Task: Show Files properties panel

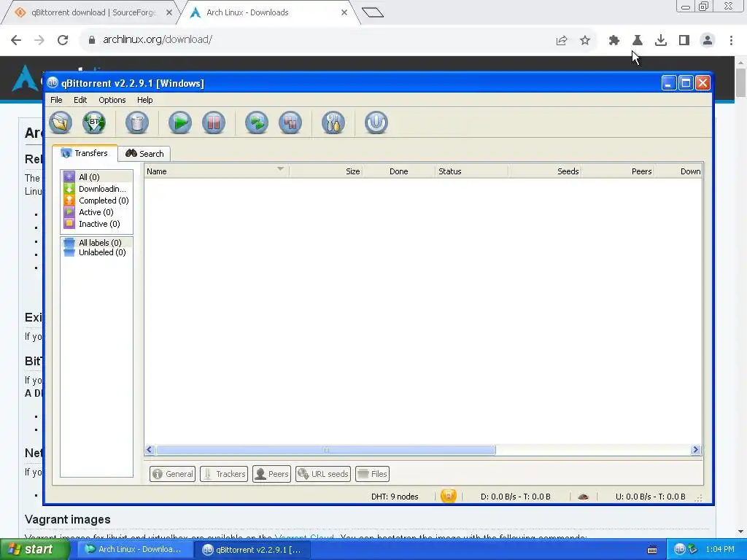Action: tap(373, 474)
